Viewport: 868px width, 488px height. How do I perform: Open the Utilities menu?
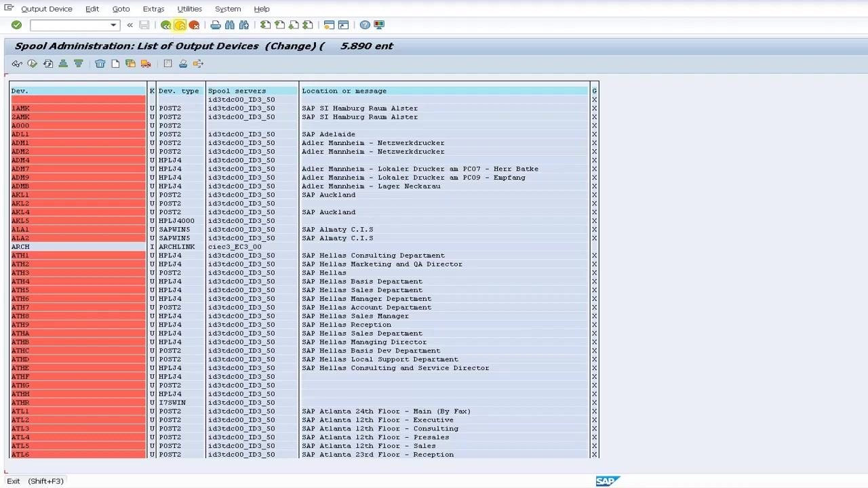[190, 9]
